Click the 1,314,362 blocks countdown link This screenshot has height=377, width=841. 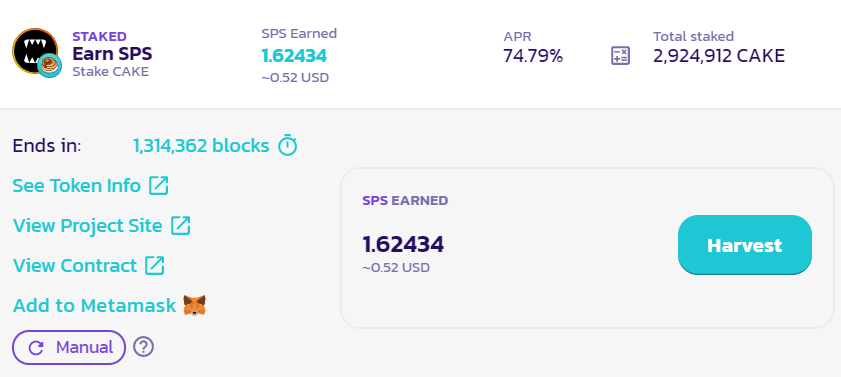point(201,145)
